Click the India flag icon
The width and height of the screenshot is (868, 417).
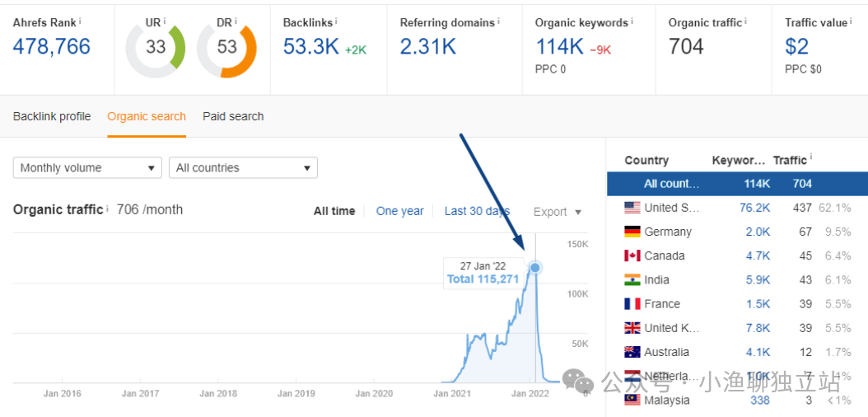[632, 279]
